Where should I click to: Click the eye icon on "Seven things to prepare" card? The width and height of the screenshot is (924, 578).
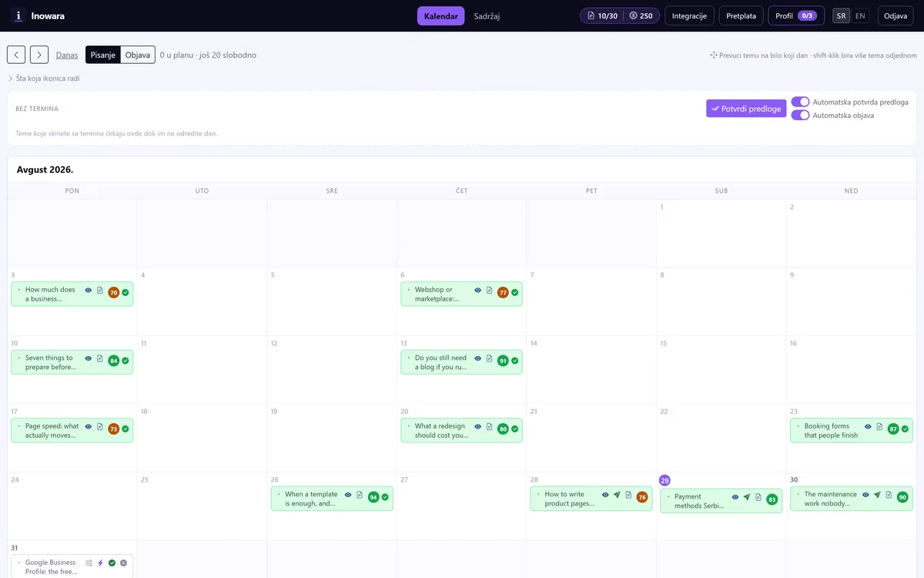89,358
